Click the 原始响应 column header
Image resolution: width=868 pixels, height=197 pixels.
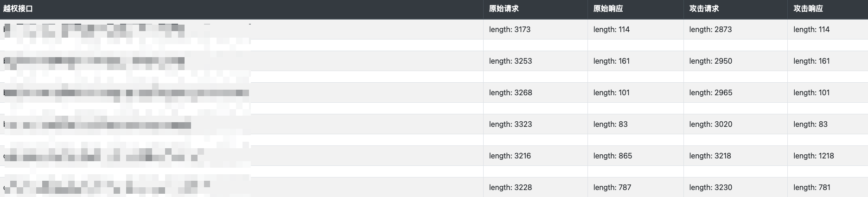coord(608,9)
